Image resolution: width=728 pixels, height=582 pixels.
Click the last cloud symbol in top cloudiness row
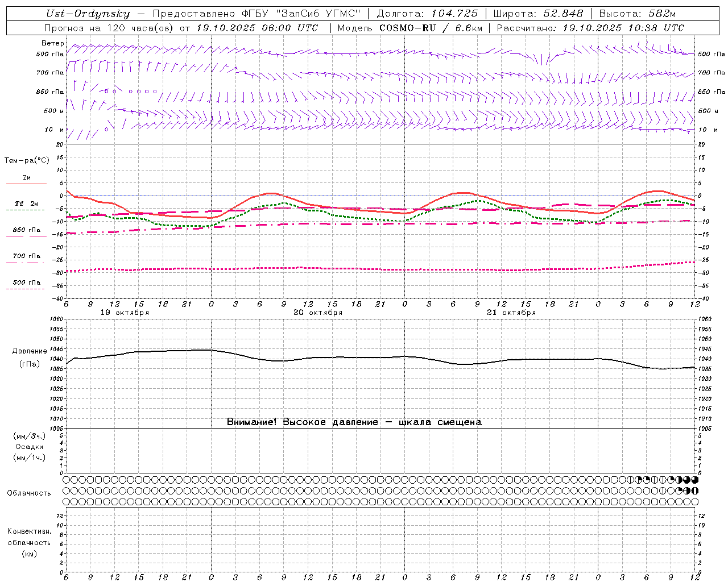tap(694, 480)
